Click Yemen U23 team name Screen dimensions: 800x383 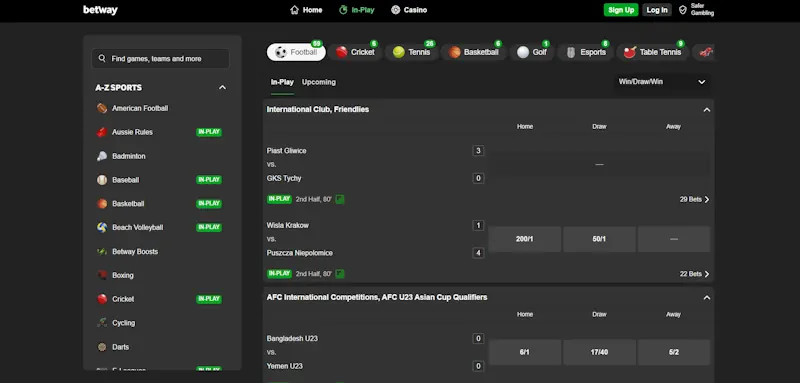(285, 366)
